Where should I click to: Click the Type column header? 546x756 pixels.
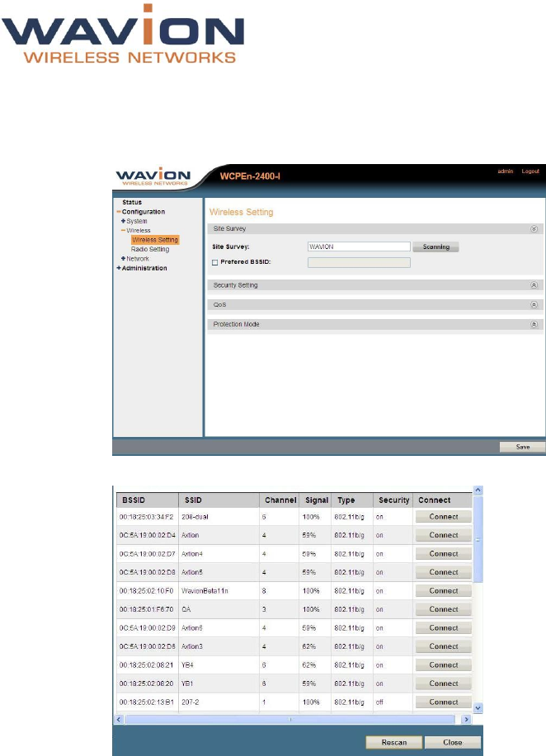[x=352, y=500]
